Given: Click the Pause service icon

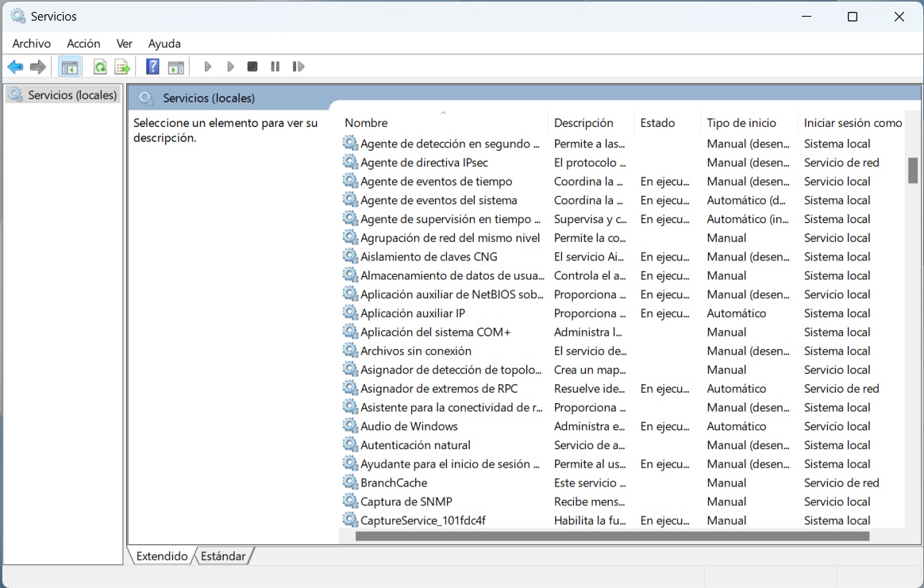Looking at the screenshot, I should click(x=275, y=67).
